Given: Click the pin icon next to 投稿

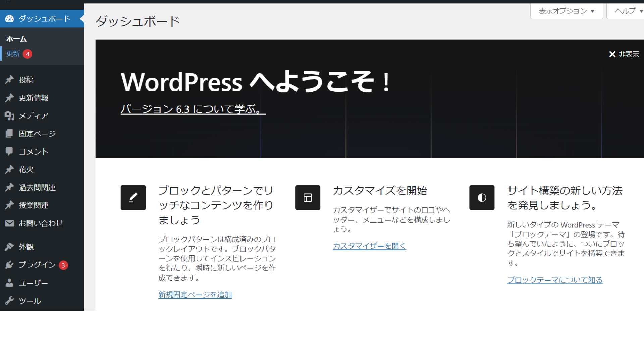Looking at the screenshot, I should point(9,80).
